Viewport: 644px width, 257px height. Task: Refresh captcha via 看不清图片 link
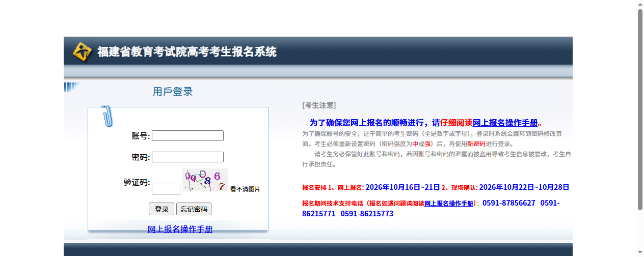[x=245, y=189]
